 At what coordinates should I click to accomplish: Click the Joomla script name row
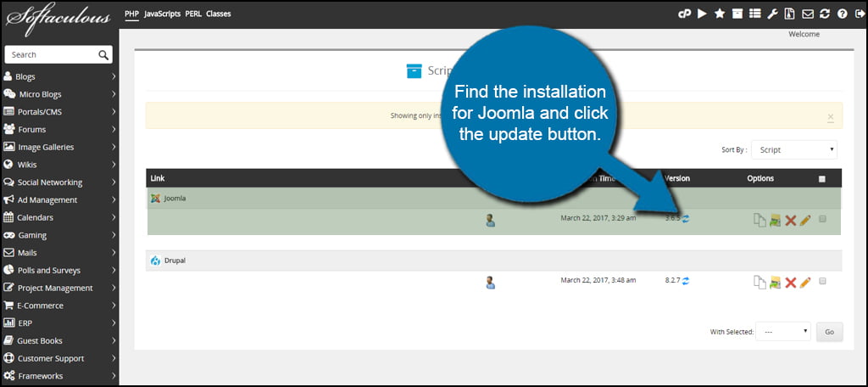[494, 199]
